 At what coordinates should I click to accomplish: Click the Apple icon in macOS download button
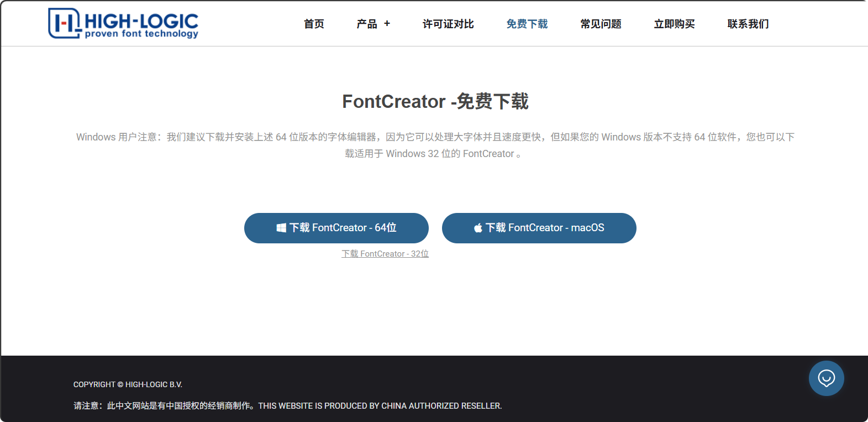(x=478, y=228)
